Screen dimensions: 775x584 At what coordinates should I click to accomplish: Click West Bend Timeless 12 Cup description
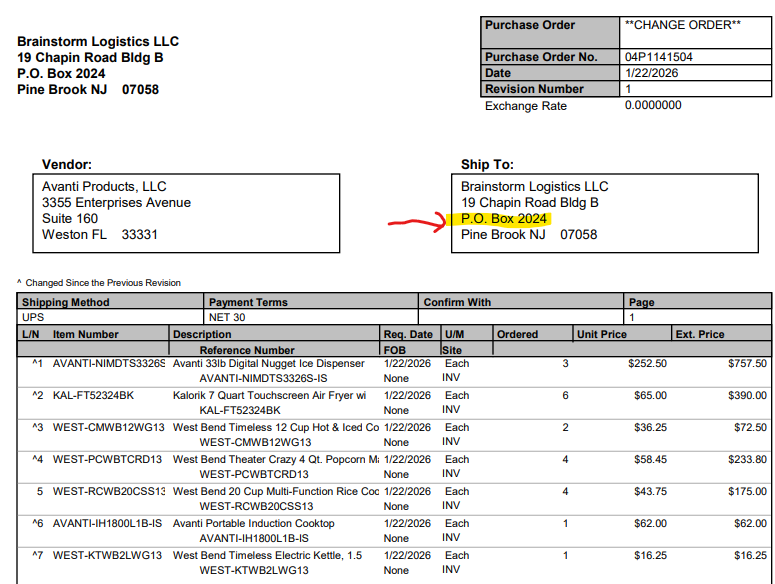tap(276, 428)
